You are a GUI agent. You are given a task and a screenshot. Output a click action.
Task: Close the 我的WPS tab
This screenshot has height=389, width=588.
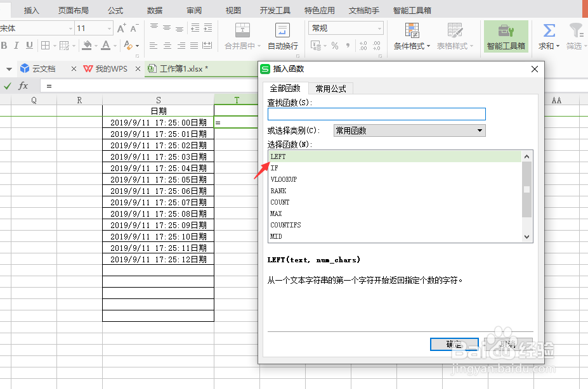tap(138, 69)
